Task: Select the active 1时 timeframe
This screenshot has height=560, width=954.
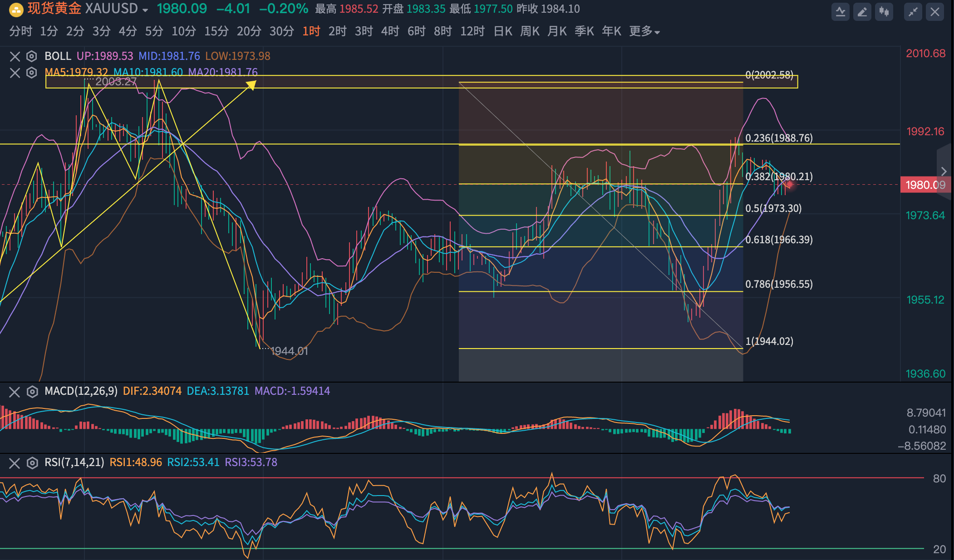Action: point(311,31)
